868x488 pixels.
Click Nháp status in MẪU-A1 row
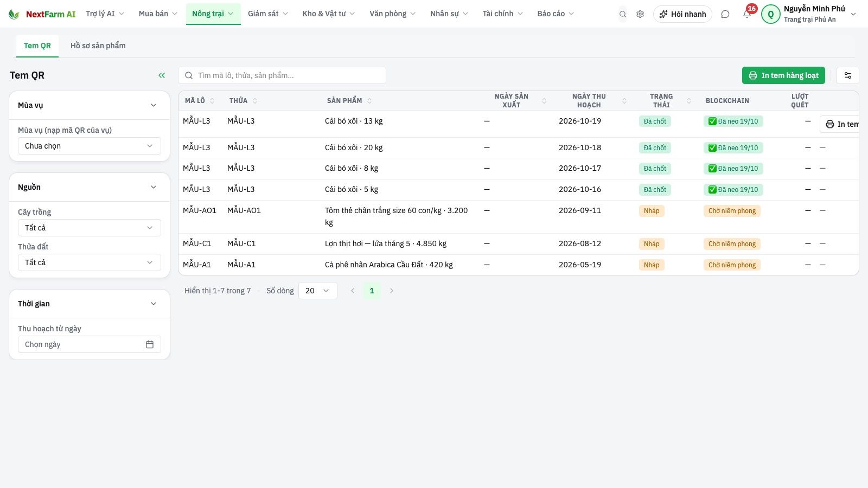click(652, 265)
